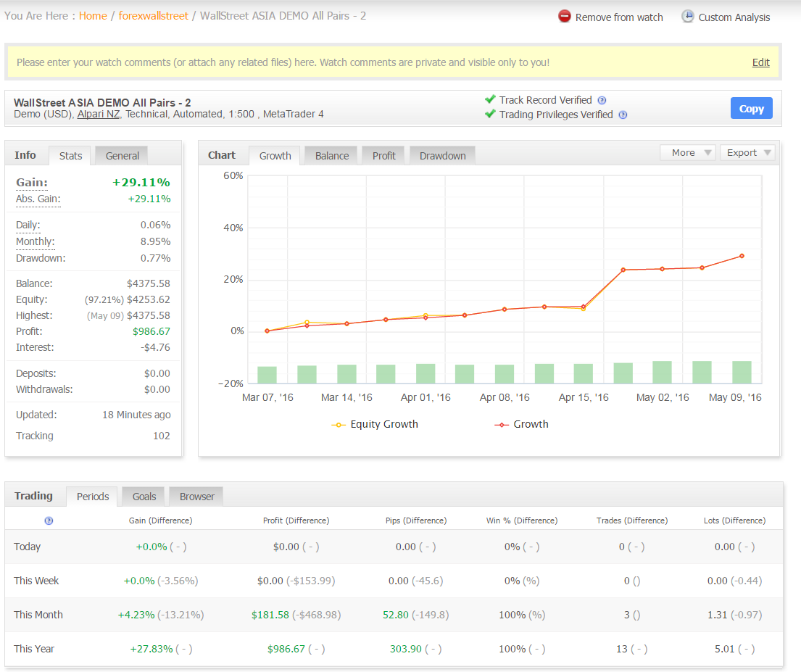Click Gain (Difference) column header
The width and height of the screenshot is (801, 672).
coord(160,520)
